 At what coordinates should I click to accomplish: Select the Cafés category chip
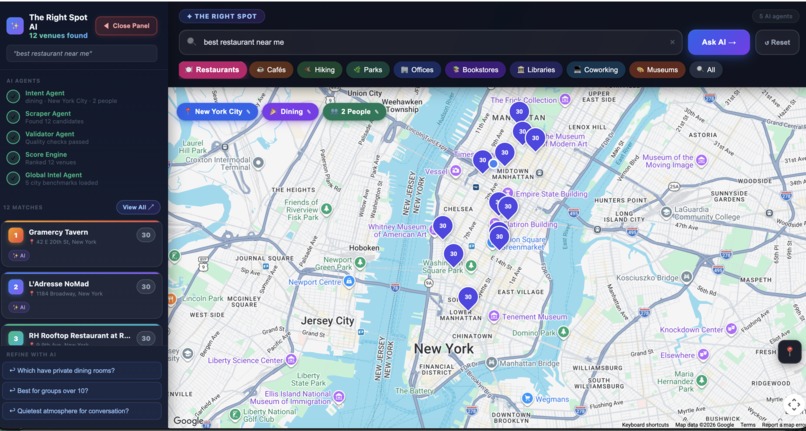coord(271,70)
